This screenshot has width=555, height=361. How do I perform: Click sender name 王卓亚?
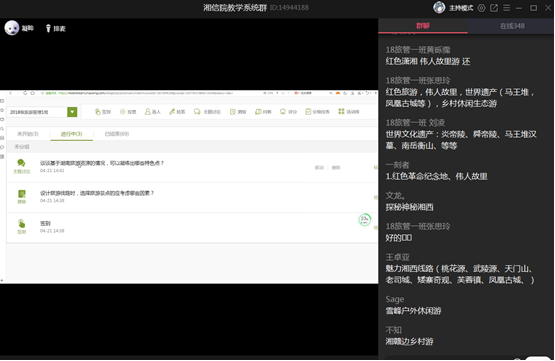[397, 257]
